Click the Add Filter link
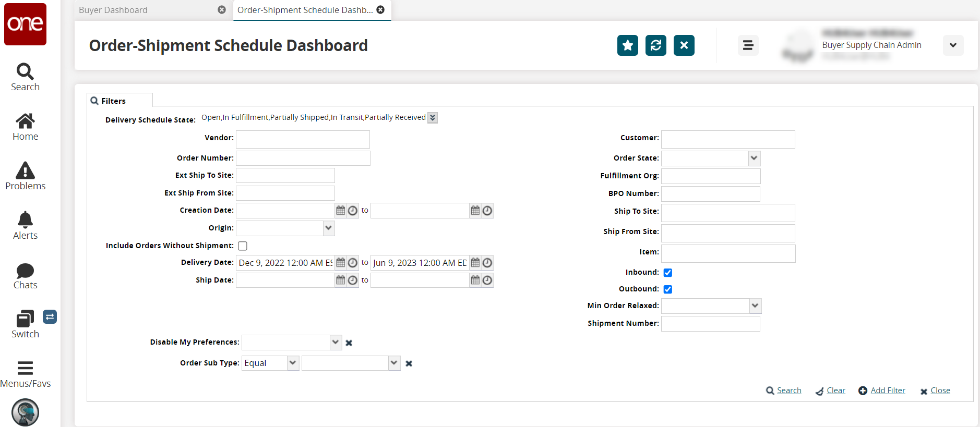 [x=887, y=391]
